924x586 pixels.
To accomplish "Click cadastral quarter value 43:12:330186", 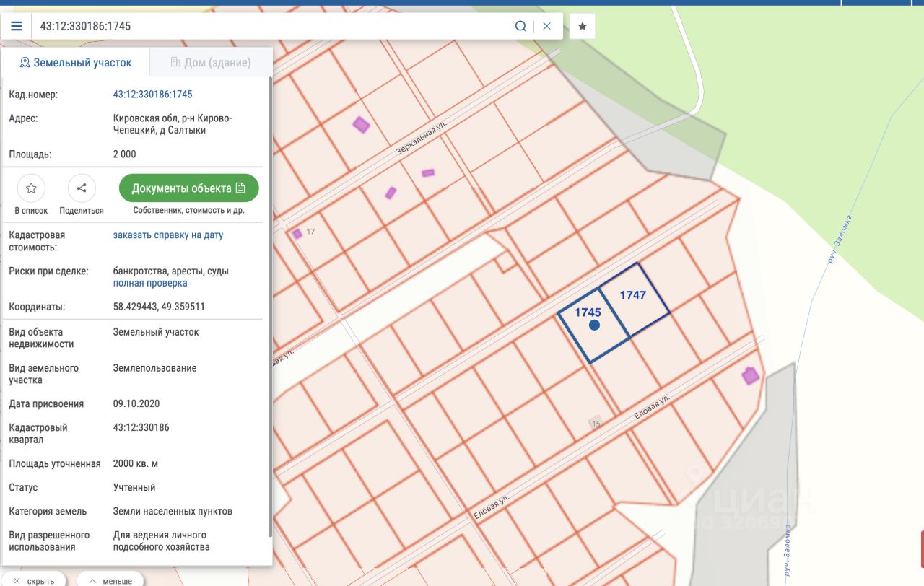I will (x=141, y=428).
